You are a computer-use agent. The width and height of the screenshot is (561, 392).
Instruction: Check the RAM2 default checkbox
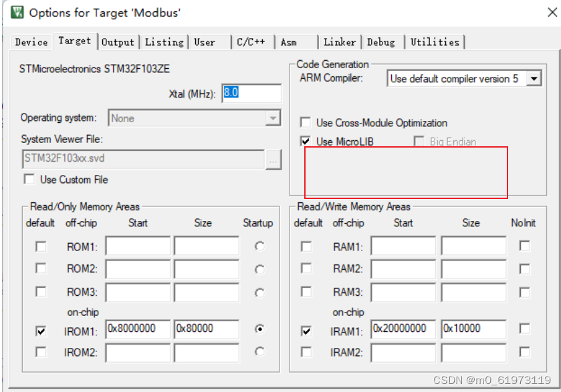point(306,268)
